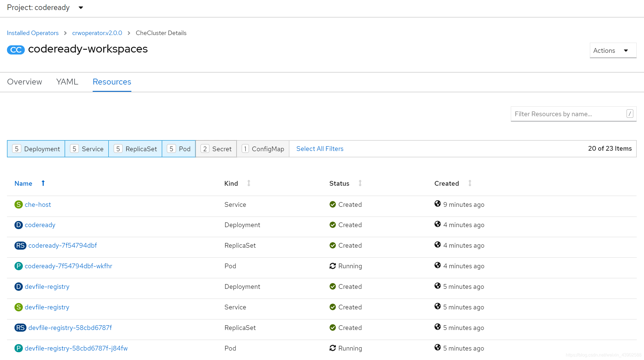Image resolution: width=644 pixels, height=360 pixels.
Task: Click the Pod icon beside devfile-registry-58cbd6787f-j84fw
Action: (18, 348)
